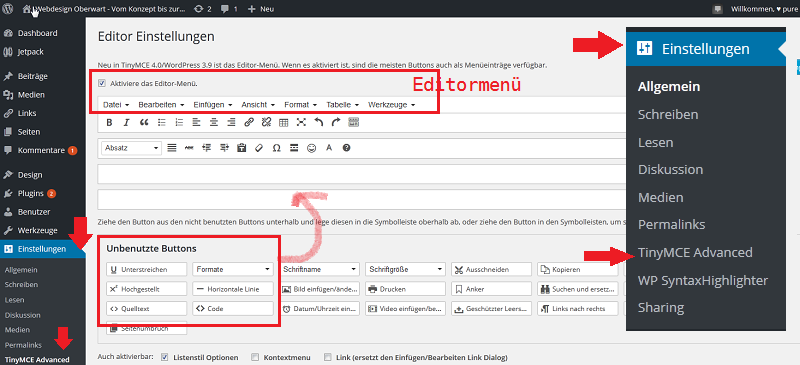Click the Neu item in admin bar
Image resolution: width=800 pixels, height=365 pixels.
pyautogui.click(x=261, y=9)
